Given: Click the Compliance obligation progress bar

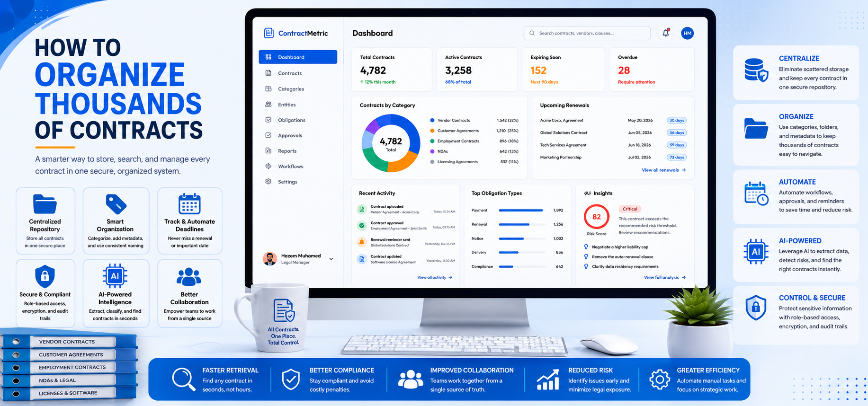Looking at the screenshot, I should point(521,267).
